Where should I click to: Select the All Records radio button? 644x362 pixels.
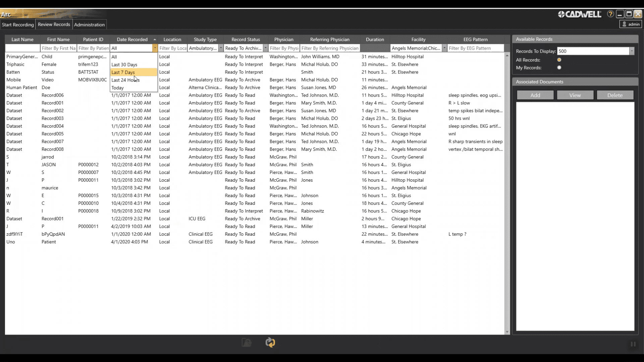pyautogui.click(x=559, y=60)
